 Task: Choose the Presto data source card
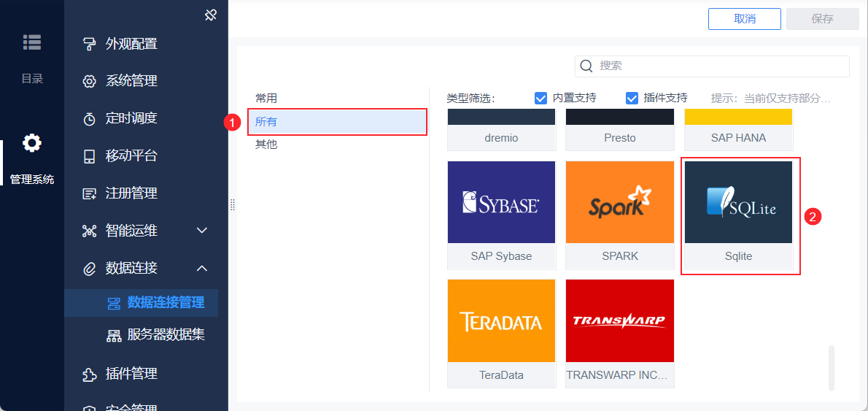(x=620, y=130)
